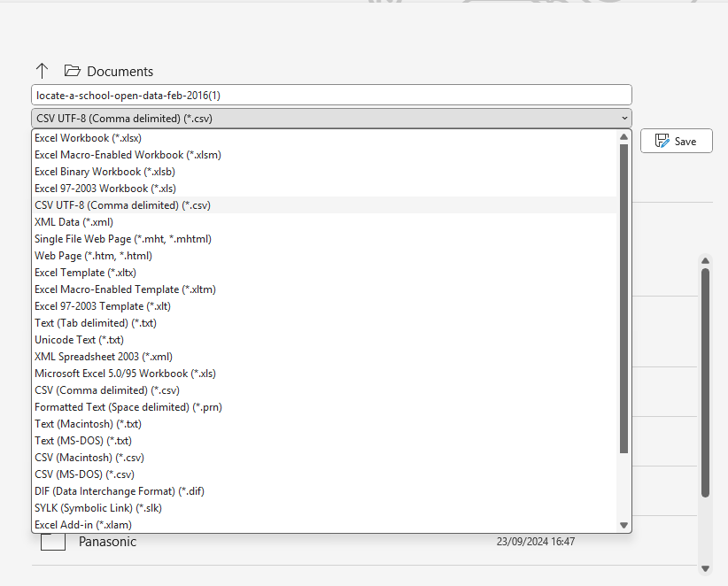Image resolution: width=728 pixels, height=586 pixels.
Task: Pick Excel Binary Workbook (*.xlsb)
Action: [x=325, y=172]
